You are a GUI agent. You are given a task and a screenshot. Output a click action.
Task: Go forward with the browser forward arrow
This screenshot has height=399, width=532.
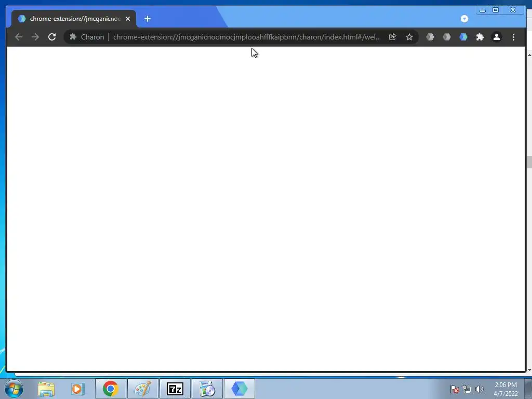(35, 37)
